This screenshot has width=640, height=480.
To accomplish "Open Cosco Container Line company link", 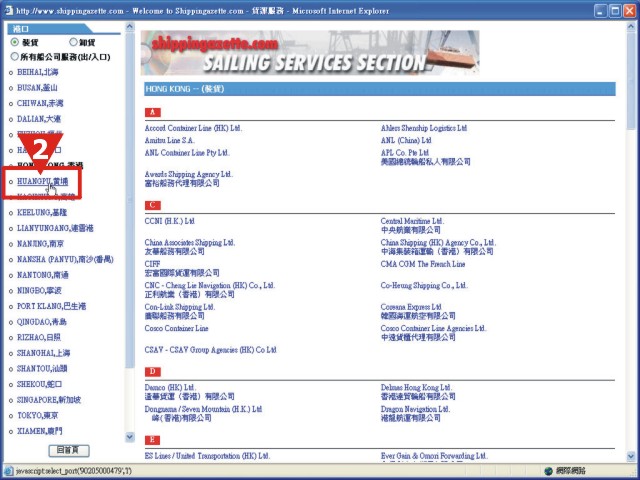I will tap(176, 328).
